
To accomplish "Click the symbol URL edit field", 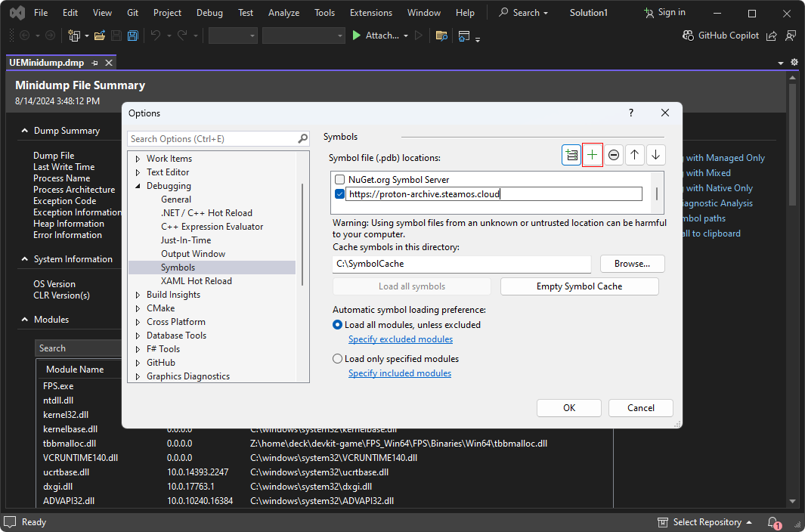I will (494, 194).
